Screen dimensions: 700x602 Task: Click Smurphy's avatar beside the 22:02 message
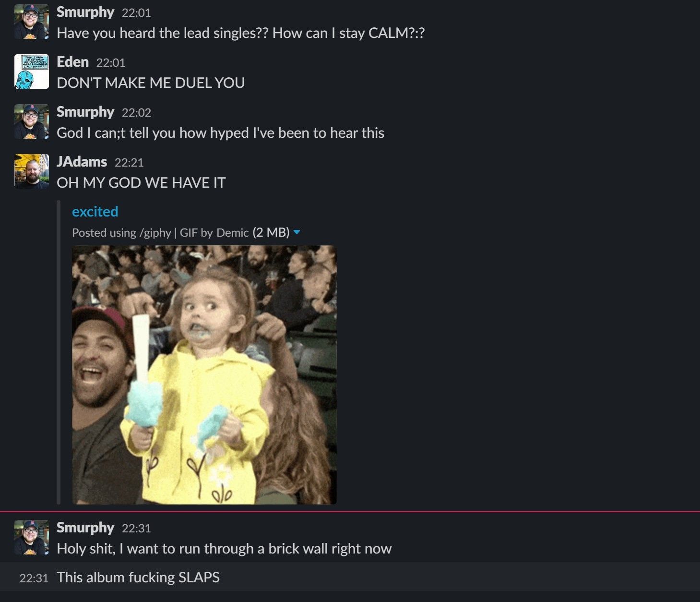[x=32, y=121]
